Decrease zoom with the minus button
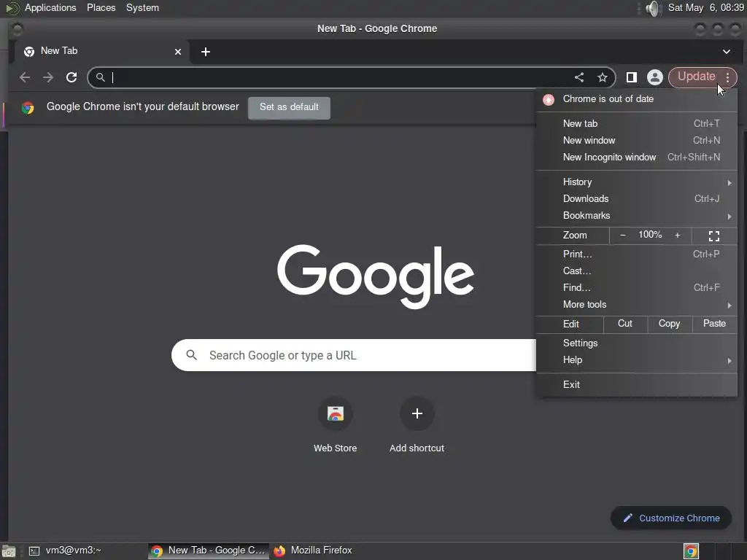 [x=623, y=236]
